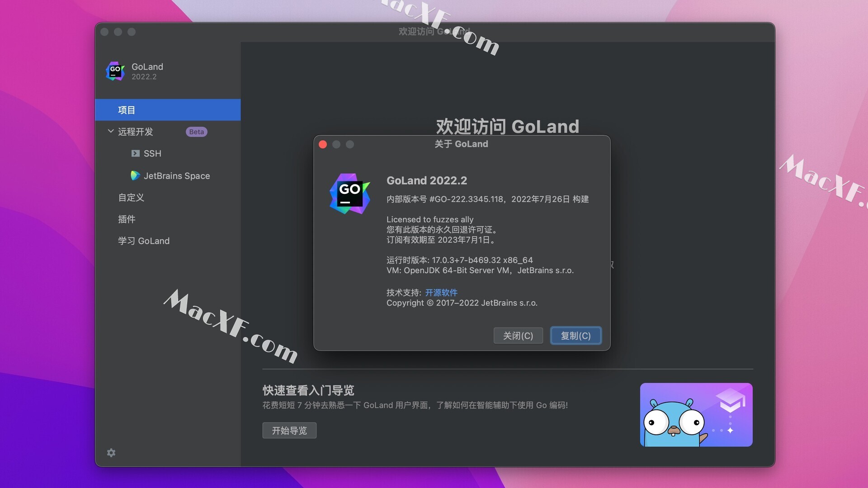Click the JetBrains Space icon
The height and width of the screenshot is (488, 868).
(135, 176)
